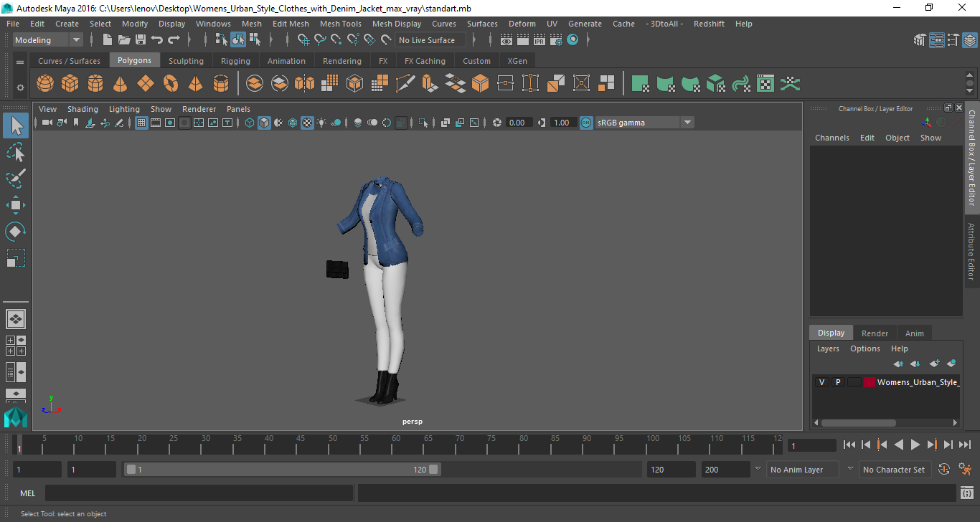Click frame 60 on the time slider
The width and height of the screenshot is (980, 522).
coord(396,445)
